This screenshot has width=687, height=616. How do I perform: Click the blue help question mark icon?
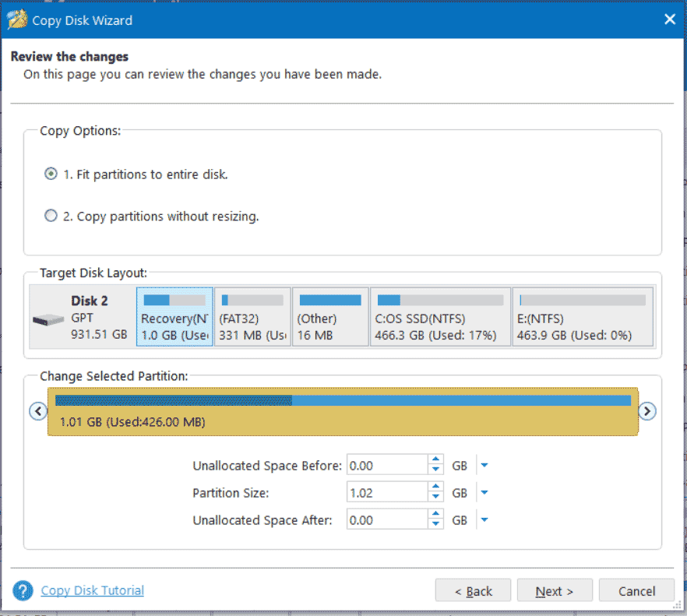point(23,590)
